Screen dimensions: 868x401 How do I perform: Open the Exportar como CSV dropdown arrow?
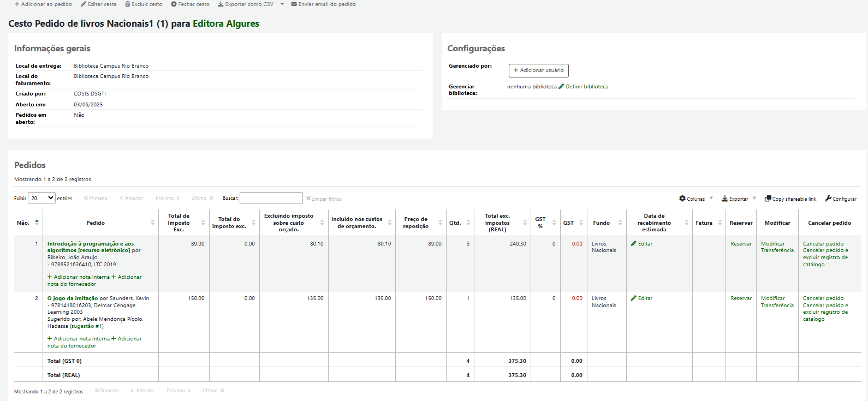point(282,4)
